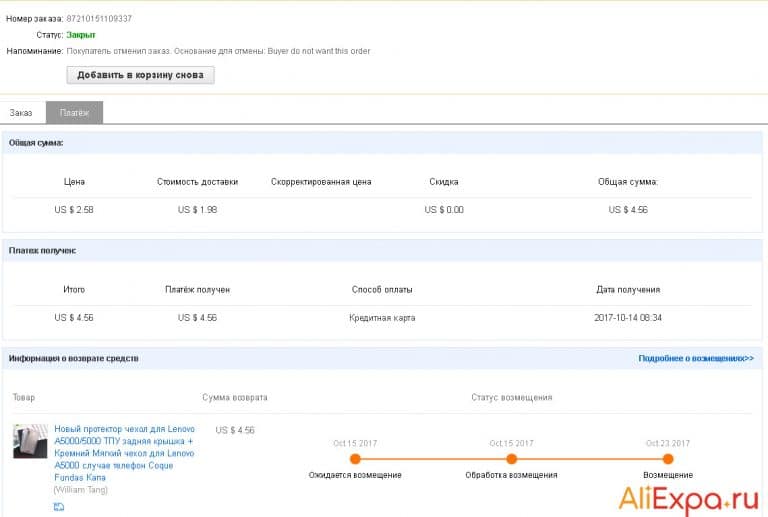Click the Lenovo case product thumbnail
This screenshot has width=768, height=517.
point(30,441)
